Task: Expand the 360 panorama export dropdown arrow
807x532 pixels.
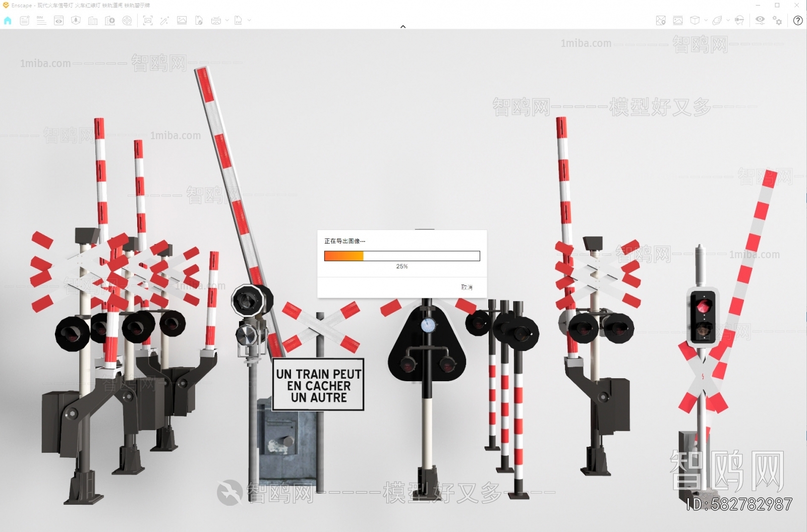Action: tap(227, 21)
